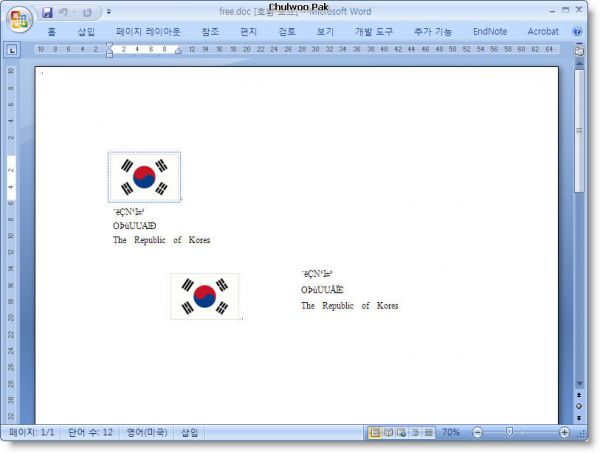Open the Office button menu
Viewport: 600px width, 453px height.
tap(19, 19)
